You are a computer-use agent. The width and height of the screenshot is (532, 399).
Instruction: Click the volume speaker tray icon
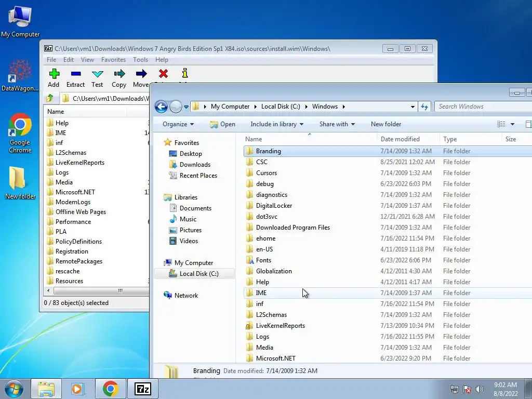click(480, 389)
